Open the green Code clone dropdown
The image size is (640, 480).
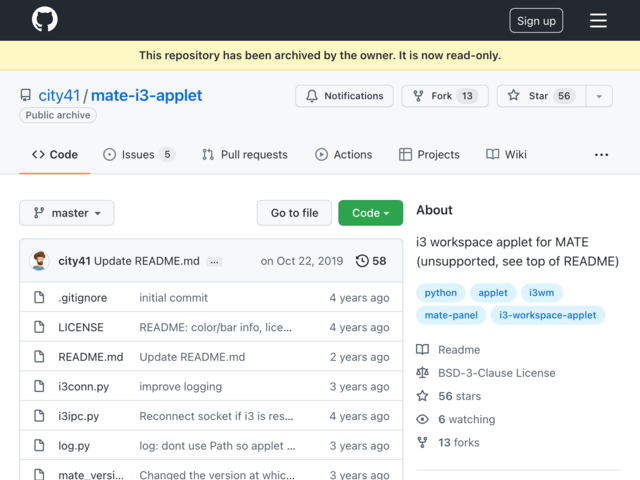(x=371, y=213)
